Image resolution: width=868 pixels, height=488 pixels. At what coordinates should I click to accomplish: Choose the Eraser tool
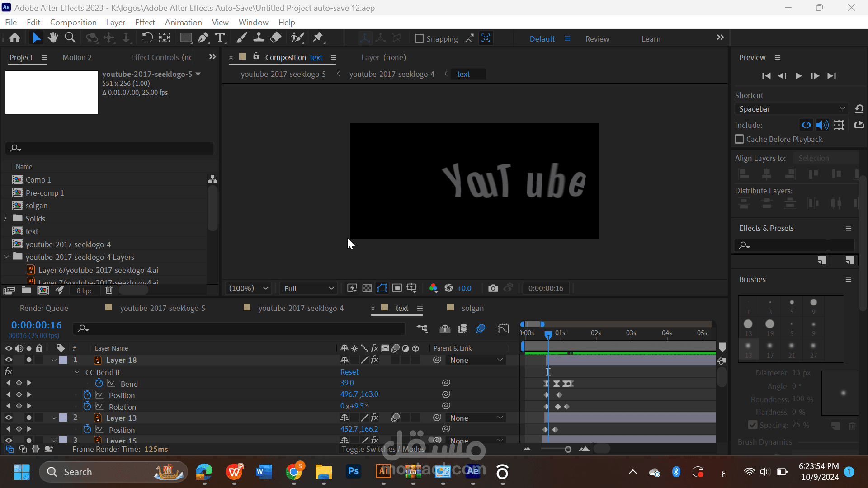click(x=276, y=38)
